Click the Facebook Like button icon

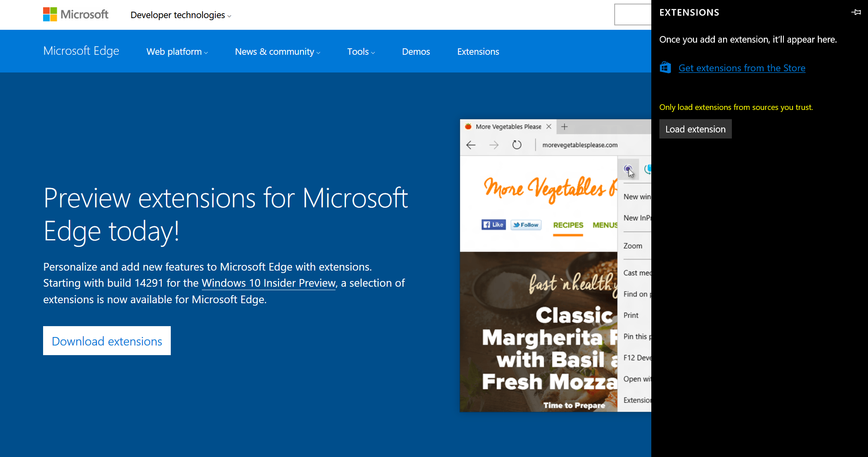492,224
